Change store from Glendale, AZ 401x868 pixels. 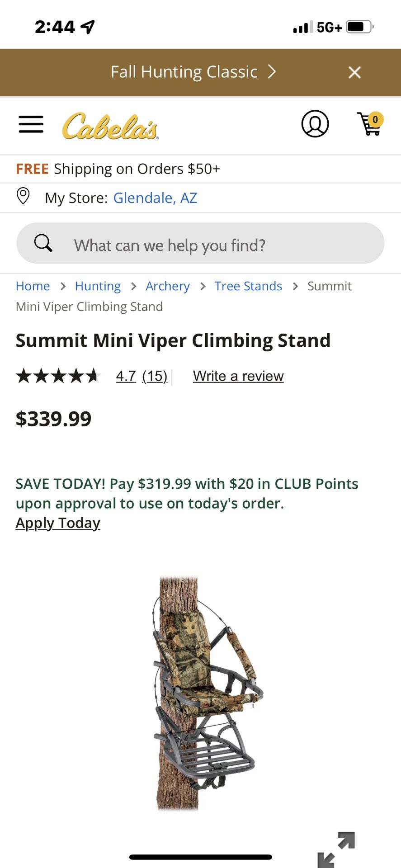point(155,198)
